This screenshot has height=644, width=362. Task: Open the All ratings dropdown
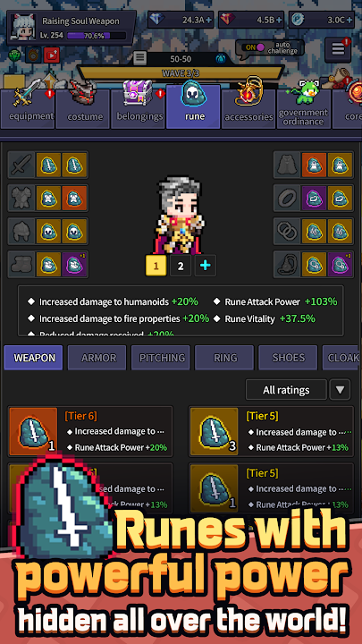[x=286, y=390]
